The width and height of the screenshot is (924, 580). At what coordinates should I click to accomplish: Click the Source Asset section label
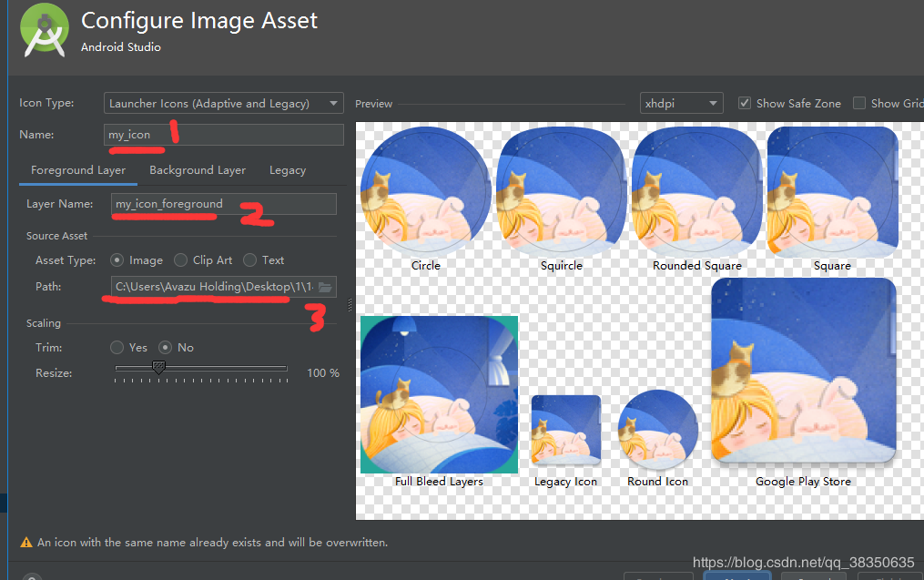point(56,236)
